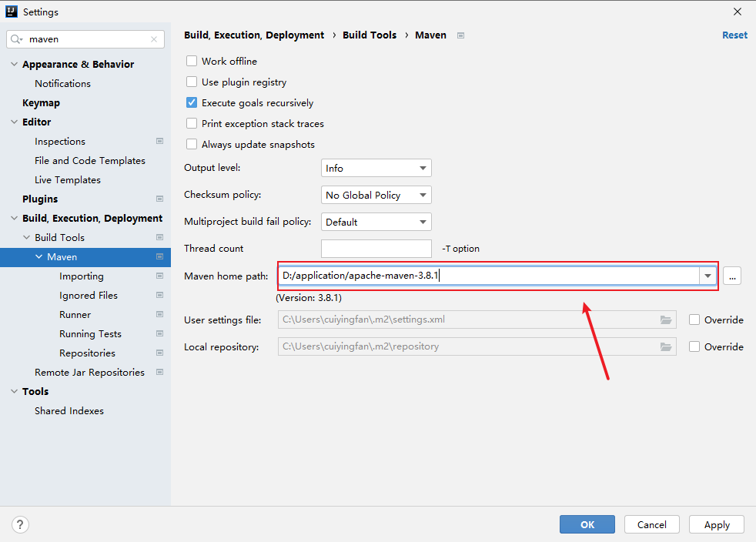
Task: Collapse the Tools section
Action: (x=14, y=392)
